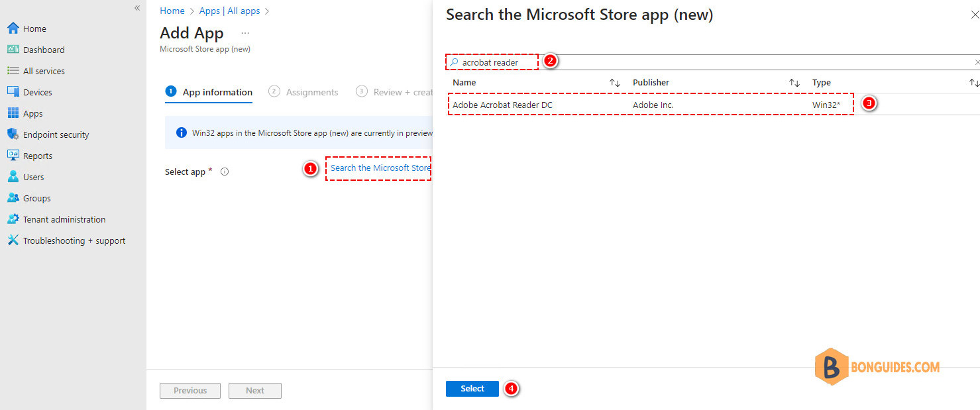Click the Devices icon in the sidebar

(13, 92)
